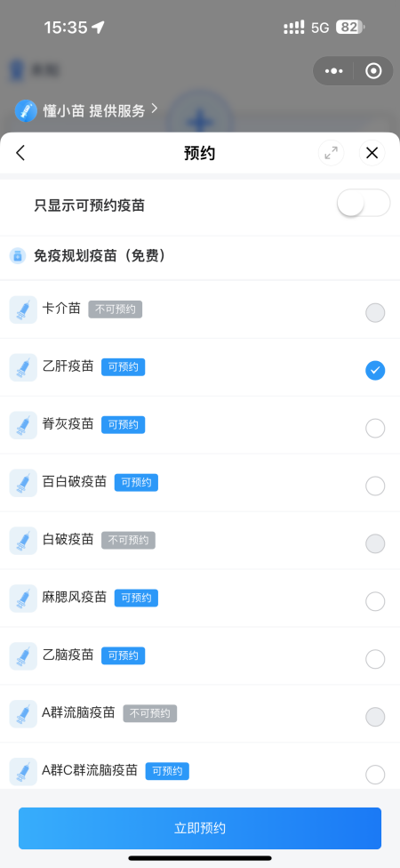Tap the 免疫规划疫苗 bottle icon
Image resolution: width=400 pixels, height=868 pixels.
pos(18,256)
